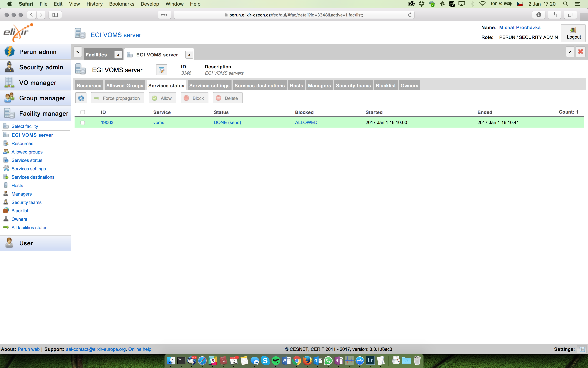588x368 pixels.
Task: Switch to Hosts tab
Action: tap(296, 86)
